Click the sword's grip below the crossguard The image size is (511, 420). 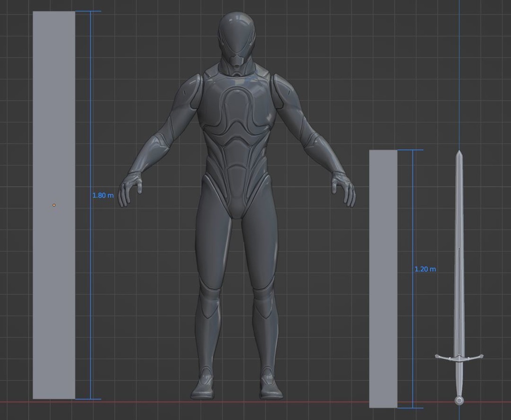pos(459,377)
